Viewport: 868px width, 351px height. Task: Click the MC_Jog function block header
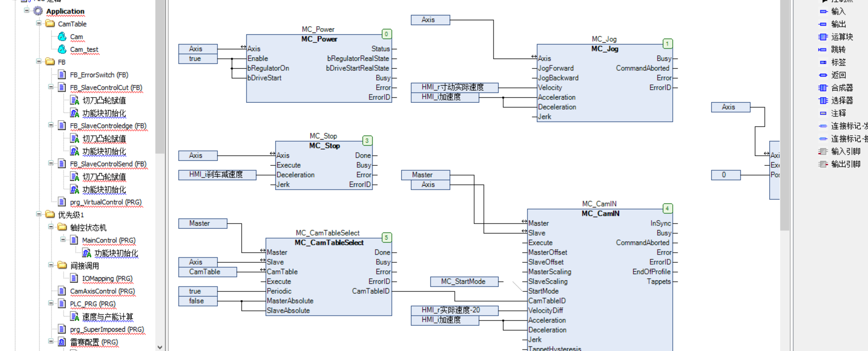click(x=604, y=48)
